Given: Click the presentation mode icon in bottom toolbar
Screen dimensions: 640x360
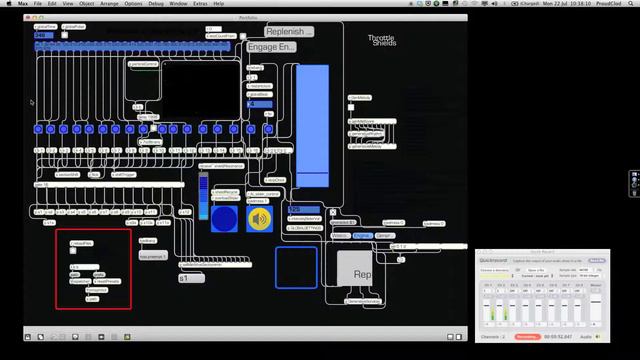Looking at the screenshot, I should pyautogui.click(x=76, y=337).
